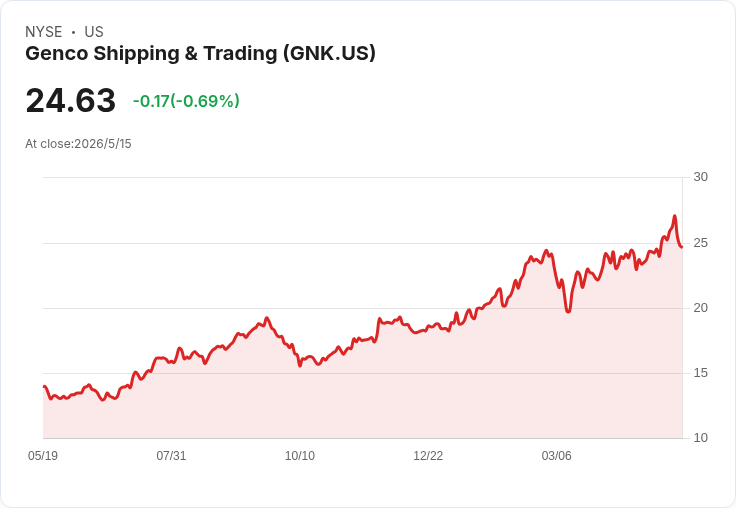Click the 25 price axis label
This screenshot has width=736, height=508.
[700, 243]
